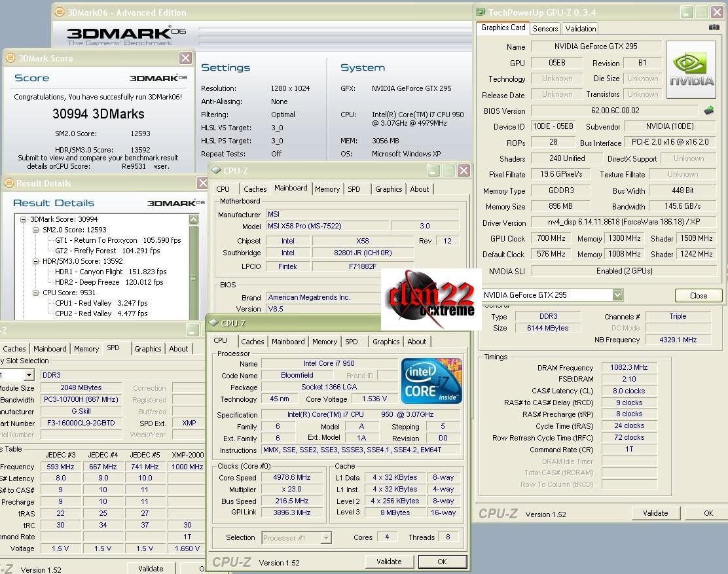Viewport: 728px width, 574px height.
Task: Click the Intel Core i7 inside logo
Action: click(x=431, y=380)
